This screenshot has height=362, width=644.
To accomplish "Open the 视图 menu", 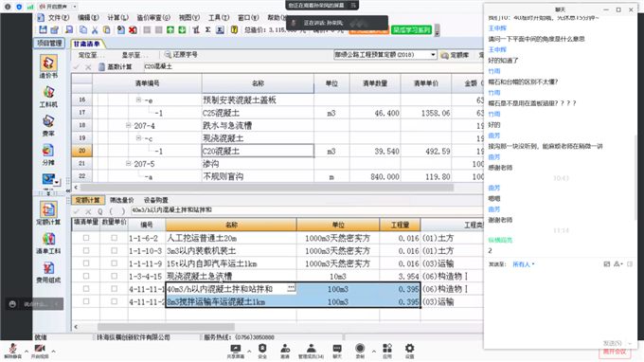I will (188, 18).
